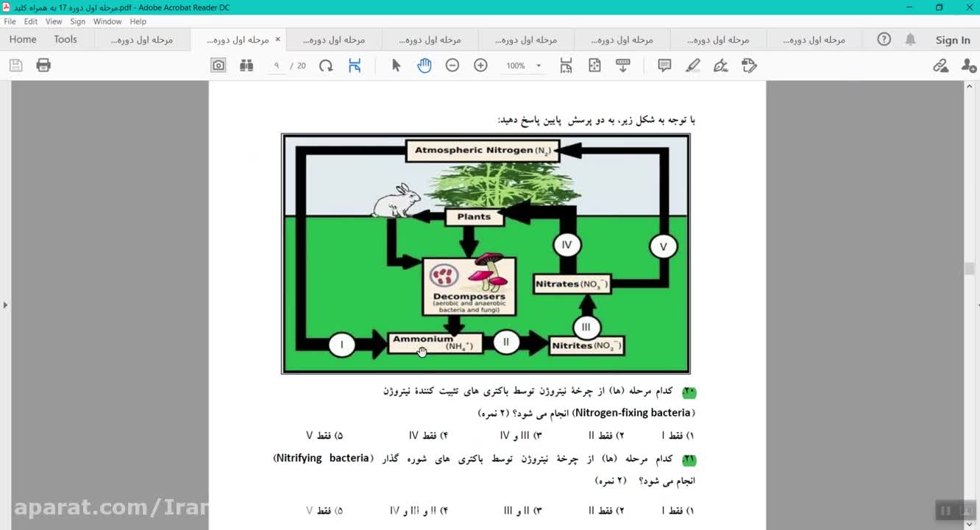The height and width of the screenshot is (530, 980).
Task: Switch to the Tools tab
Action: (x=65, y=40)
